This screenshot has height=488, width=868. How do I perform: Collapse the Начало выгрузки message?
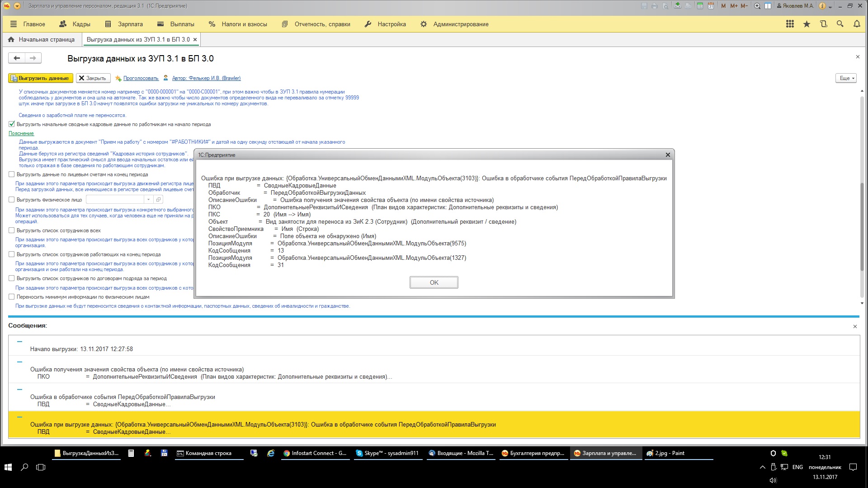19,342
